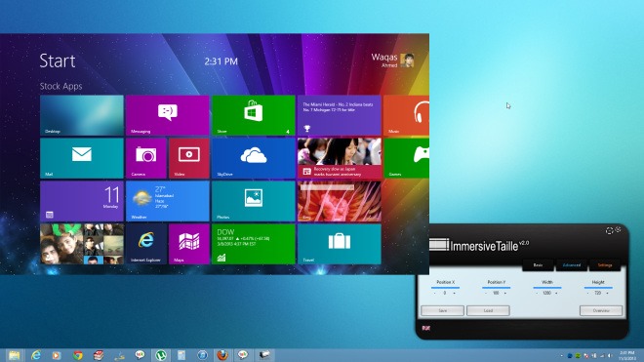Open the Travel suitcase tile
The image size is (644, 362).
340,244
